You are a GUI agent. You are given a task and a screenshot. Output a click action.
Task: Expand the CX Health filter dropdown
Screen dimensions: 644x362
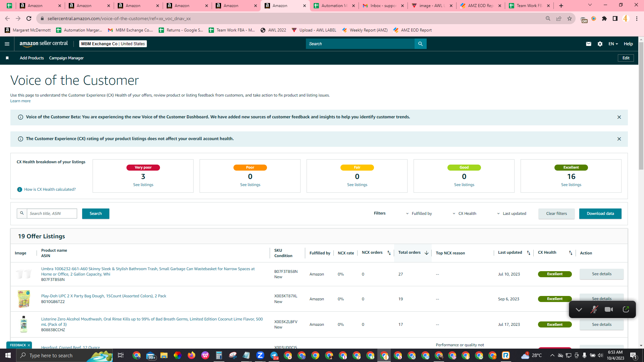(x=465, y=214)
